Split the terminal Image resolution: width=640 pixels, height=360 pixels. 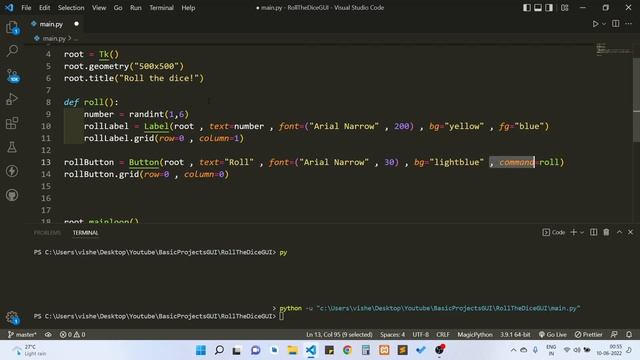click(593, 232)
